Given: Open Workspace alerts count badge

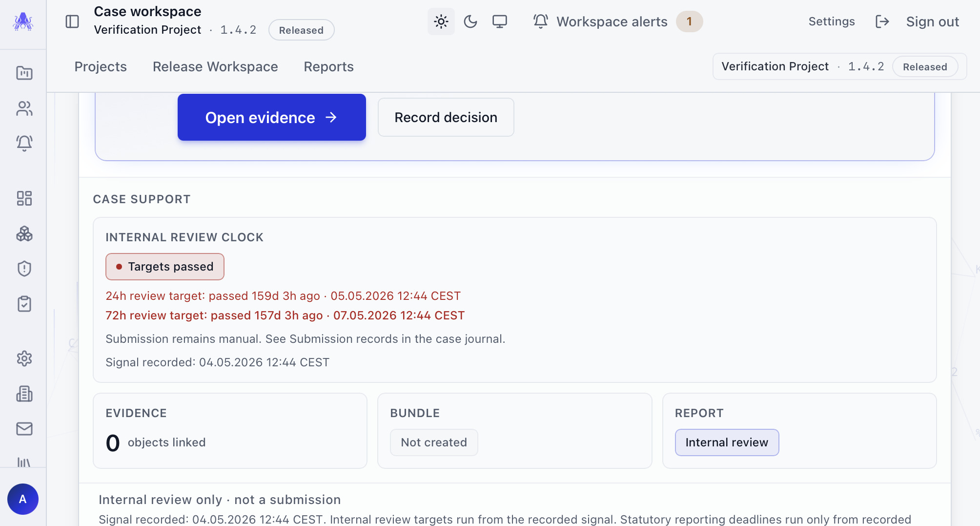Looking at the screenshot, I should pos(689,21).
